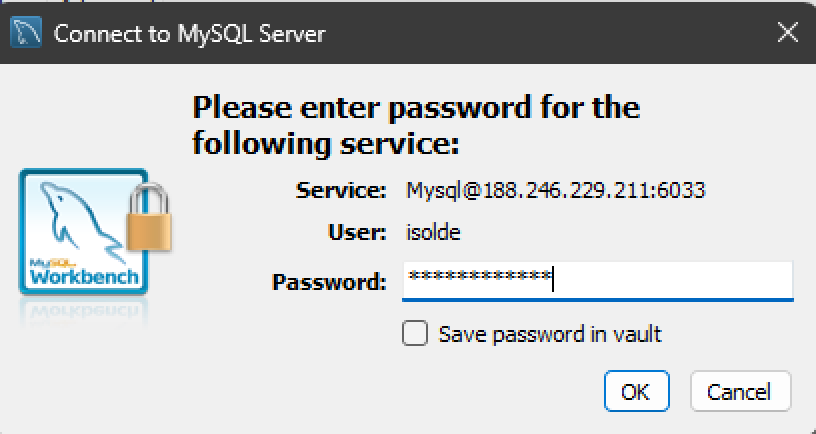Dismiss the dialog with the Cancel button
The image size is (816, 434).
tap(741, 391)
